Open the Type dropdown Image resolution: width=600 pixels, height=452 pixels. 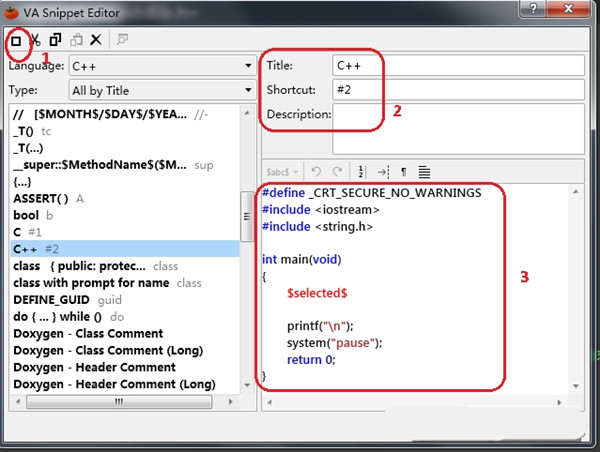click(162, 90)
